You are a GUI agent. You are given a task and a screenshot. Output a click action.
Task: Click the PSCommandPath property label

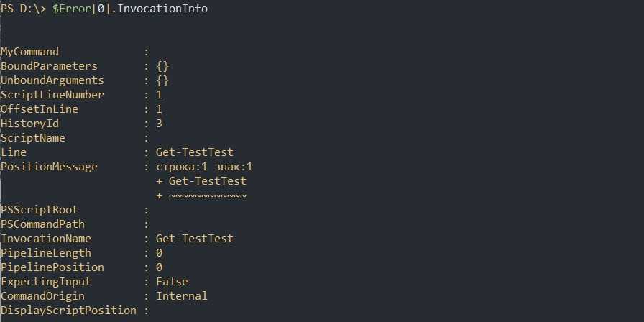[42, 224]
